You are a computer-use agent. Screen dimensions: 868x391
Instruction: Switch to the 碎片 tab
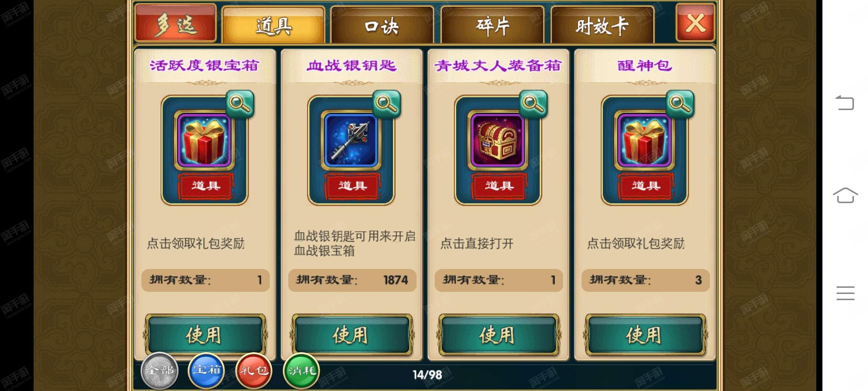(x=492, y=25)
